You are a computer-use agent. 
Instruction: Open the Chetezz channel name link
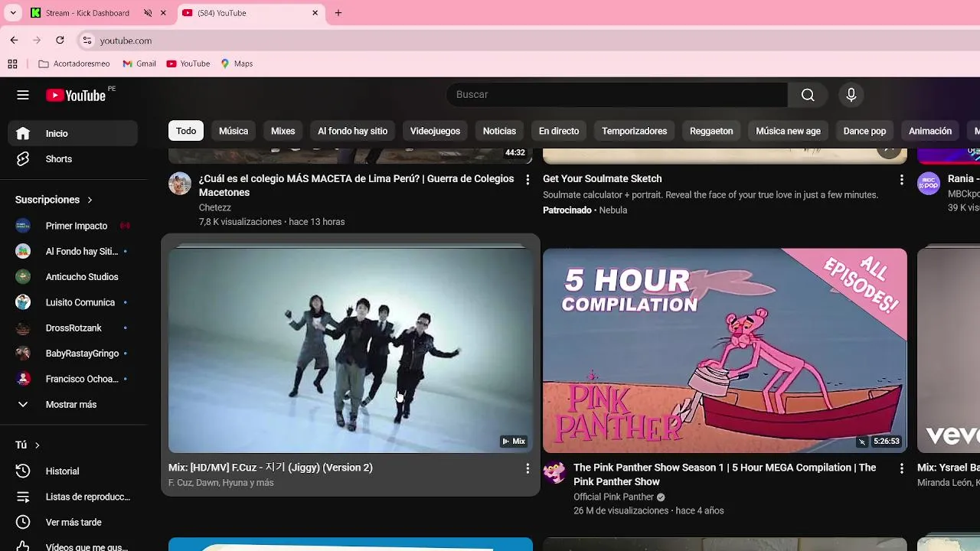pos(214,207)
